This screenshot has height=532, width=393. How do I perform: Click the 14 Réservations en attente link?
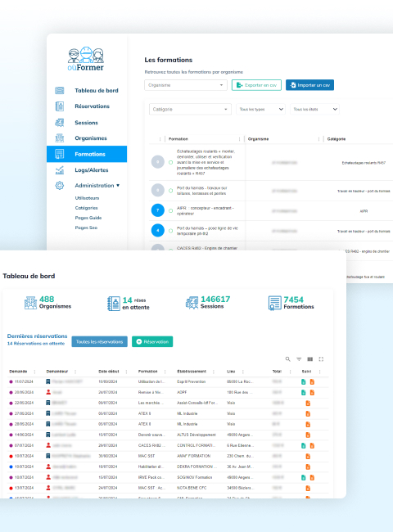(x=36, y=344)
